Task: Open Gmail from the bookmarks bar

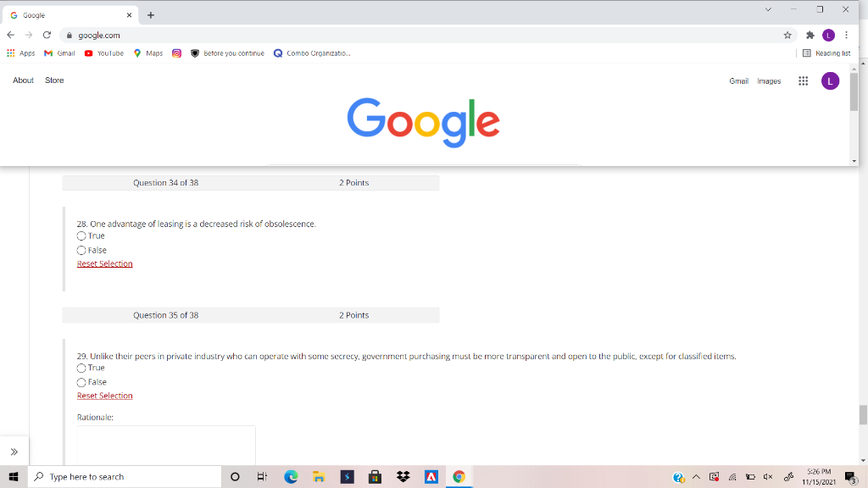Action: point(58,53)
